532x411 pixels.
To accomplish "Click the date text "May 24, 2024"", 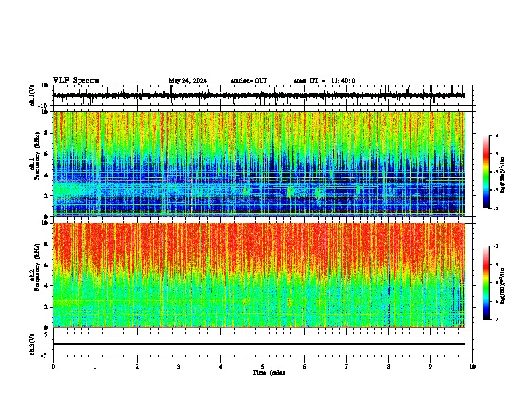I will (187, 81).
